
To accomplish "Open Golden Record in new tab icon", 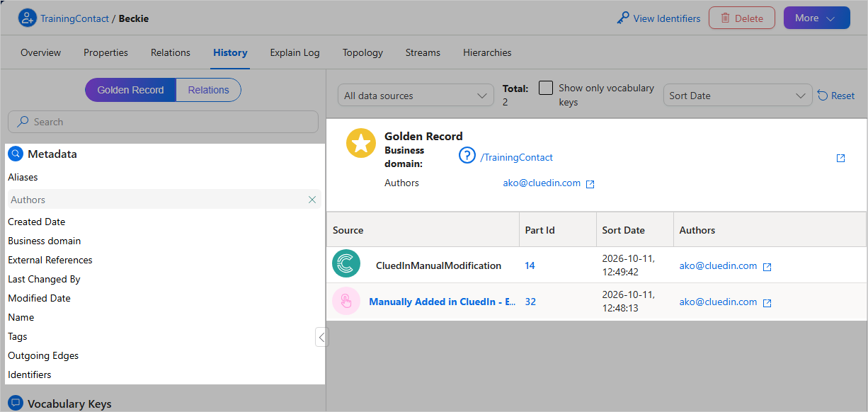I will pyautogui.click(x=840, y=158).
